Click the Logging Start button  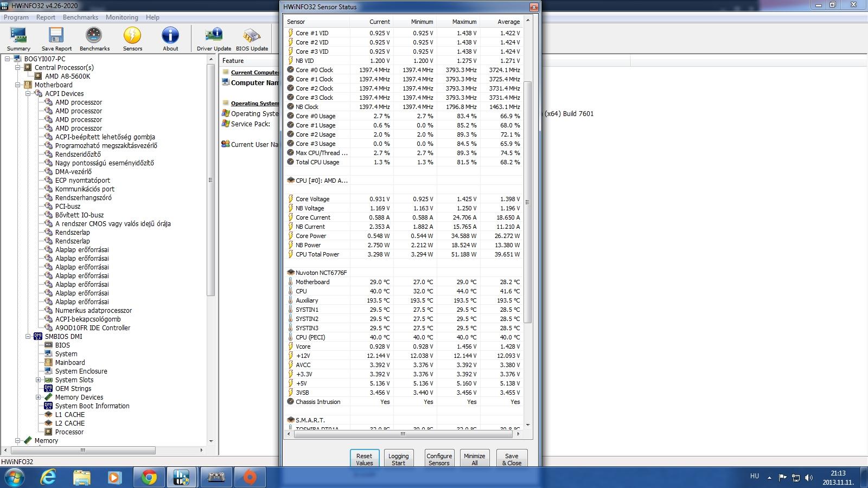[x=398, y=459]
